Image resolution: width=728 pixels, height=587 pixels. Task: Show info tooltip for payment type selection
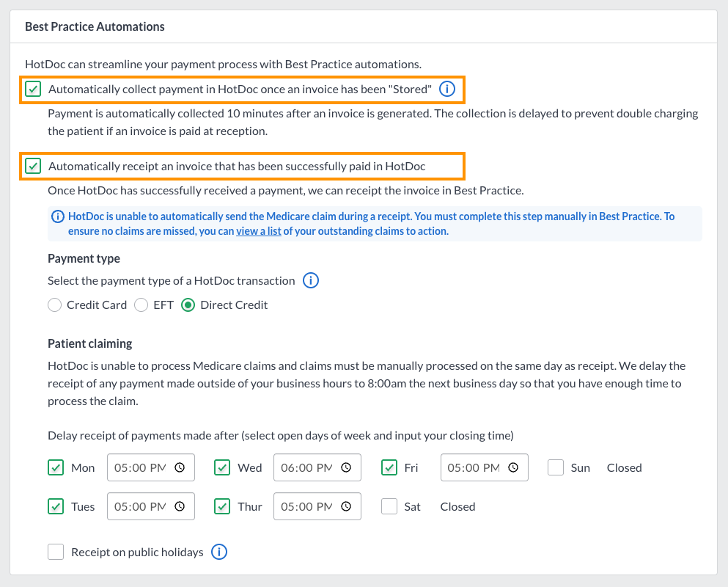tap(311, 280)
